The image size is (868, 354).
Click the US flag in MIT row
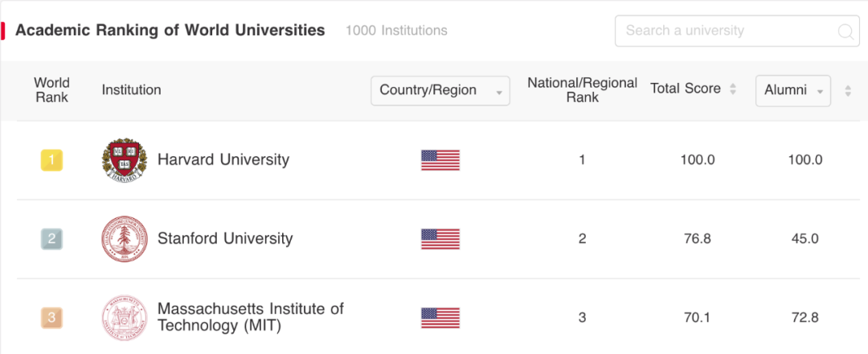pyautogui.click(x=440, y=318)
